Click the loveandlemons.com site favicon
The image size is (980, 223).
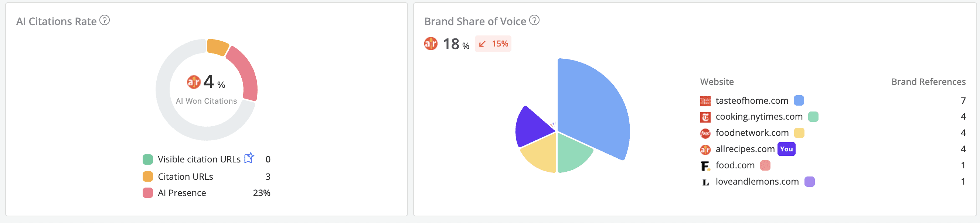tap(706, 181)
